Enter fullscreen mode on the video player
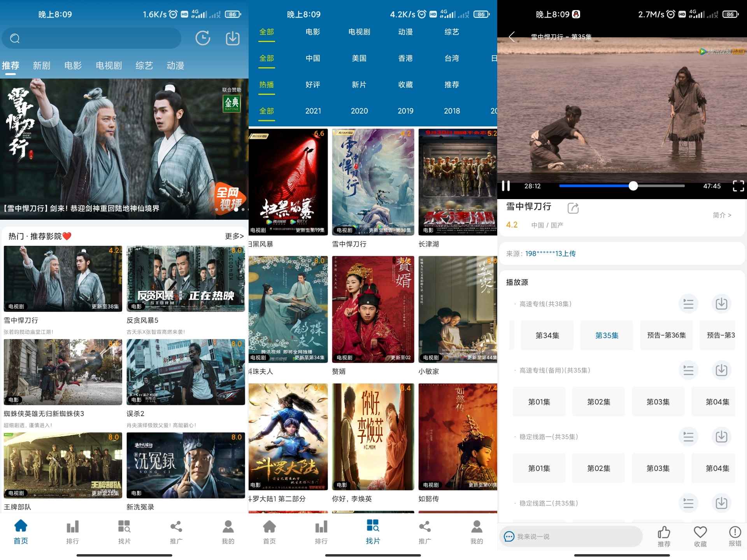The width and height of the screenshot is (747, 560). pyautogui.click(x=738, y=186)
